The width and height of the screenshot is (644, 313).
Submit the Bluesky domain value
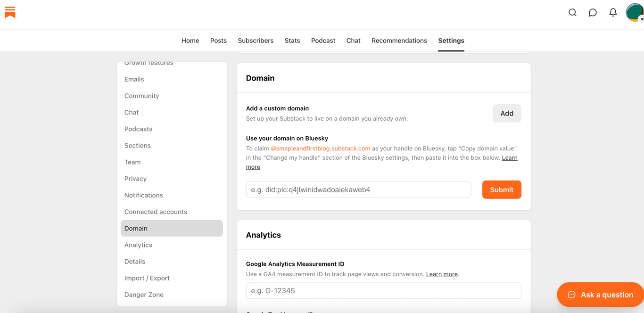click(x=501, y=189)
